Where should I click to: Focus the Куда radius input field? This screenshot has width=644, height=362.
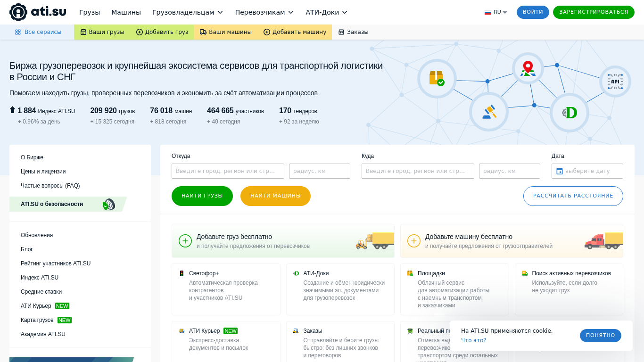click(x=510, y=171)
